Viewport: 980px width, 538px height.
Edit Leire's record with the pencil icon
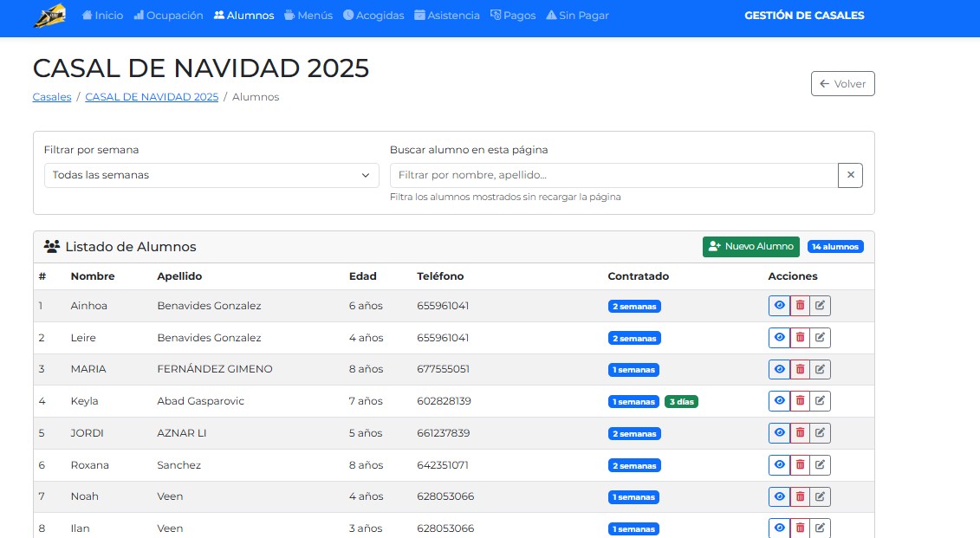pos(820,338)
